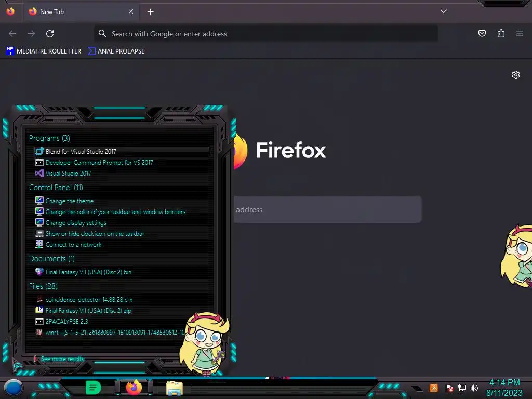
Task: Click the New Tab tab label
Action: click(52, 12)
